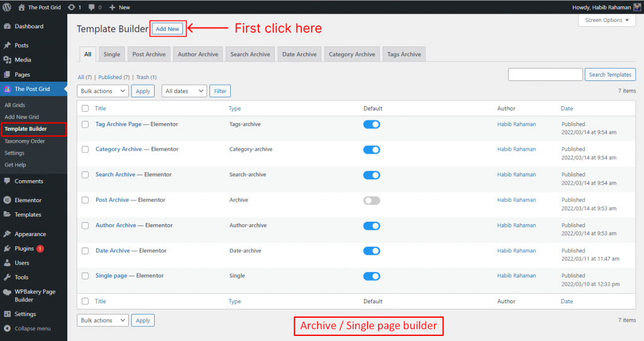Check the Post Archive row checkbox
This screenshot has width=644, height=341.
tap(85, 200)
